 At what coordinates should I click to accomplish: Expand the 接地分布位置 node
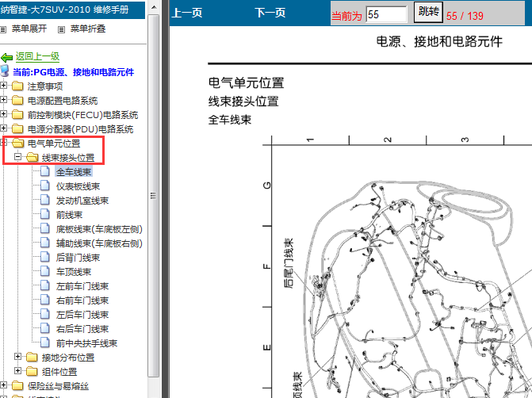tap(17, 356)
